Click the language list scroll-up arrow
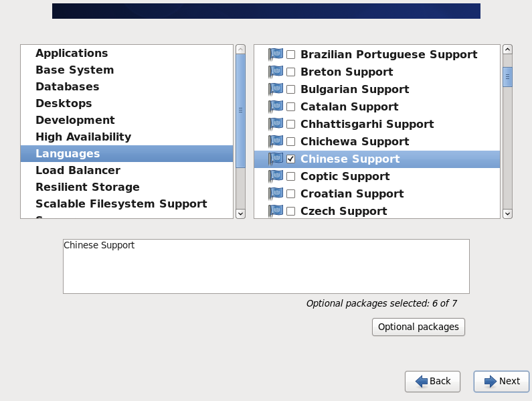532x401 pixels. click(x=507, y=50)
